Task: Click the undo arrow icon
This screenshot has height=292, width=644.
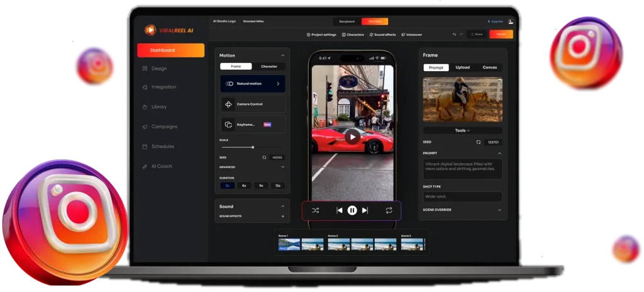Action: pos(454,35)
